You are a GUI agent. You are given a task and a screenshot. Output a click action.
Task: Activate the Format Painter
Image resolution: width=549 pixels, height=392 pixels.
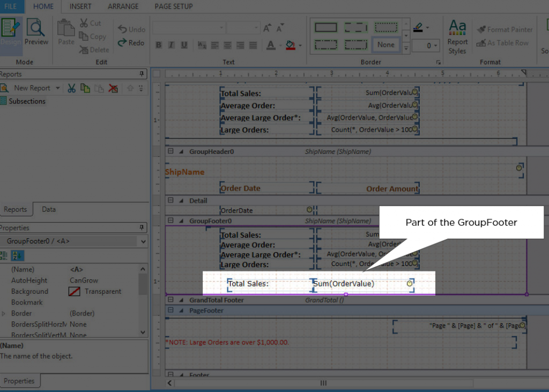(505, 29)
